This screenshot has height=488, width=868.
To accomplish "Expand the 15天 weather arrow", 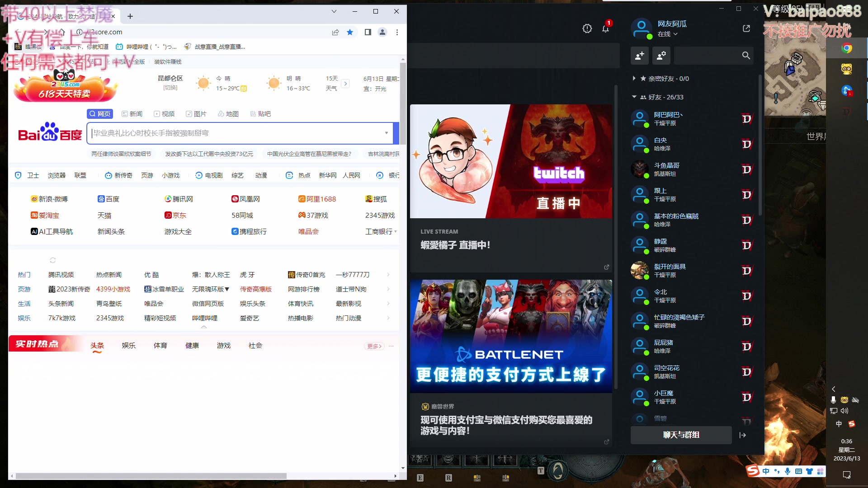I will coord(345,84).
